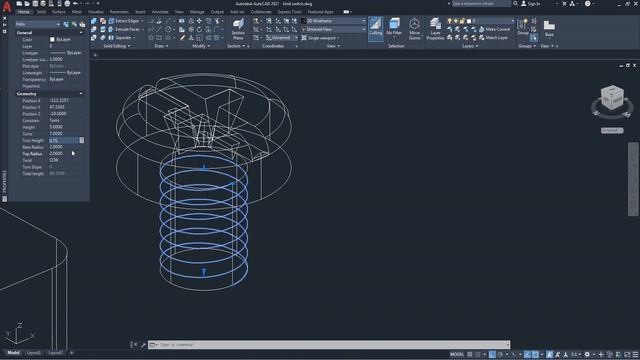Click the Position X value
This screenshot has width=640, height=360.
pos(59,100)
